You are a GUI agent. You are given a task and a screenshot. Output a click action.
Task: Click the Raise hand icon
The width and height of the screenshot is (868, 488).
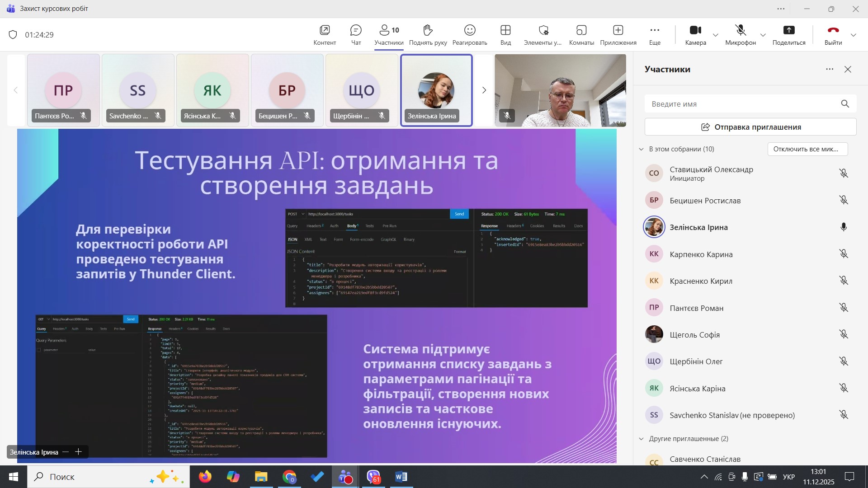[428, 30]
